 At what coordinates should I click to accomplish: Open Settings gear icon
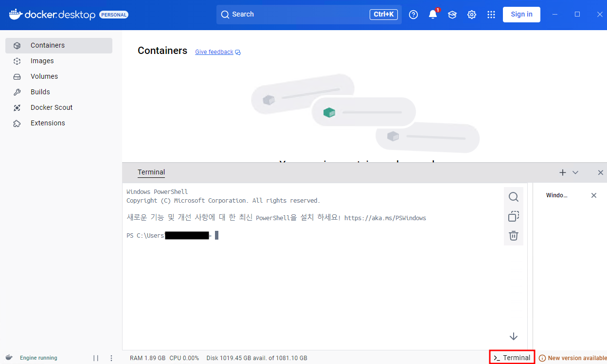coord(472,15)
